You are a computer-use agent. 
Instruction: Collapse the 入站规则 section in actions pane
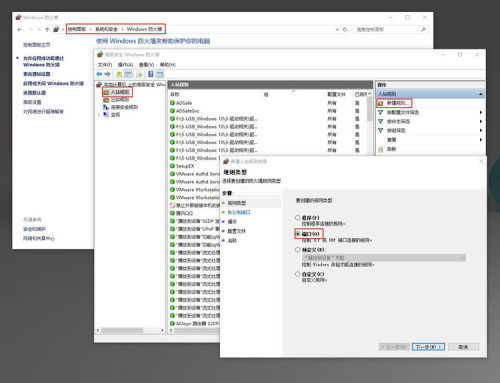(x=480, y=94)
